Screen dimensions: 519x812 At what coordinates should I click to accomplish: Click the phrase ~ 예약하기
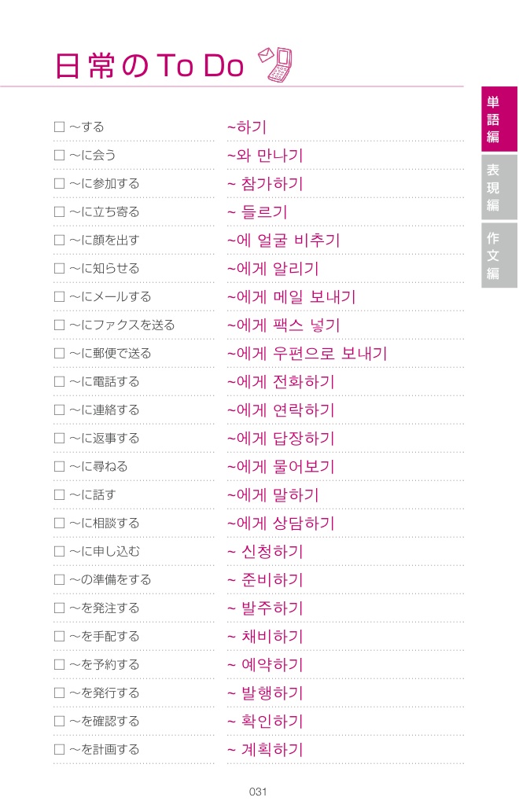(265, 664)
